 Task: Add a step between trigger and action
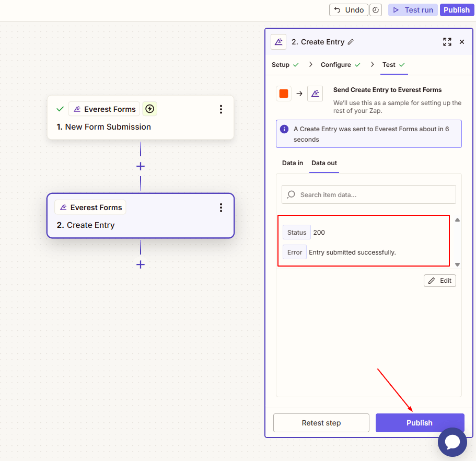141,166
